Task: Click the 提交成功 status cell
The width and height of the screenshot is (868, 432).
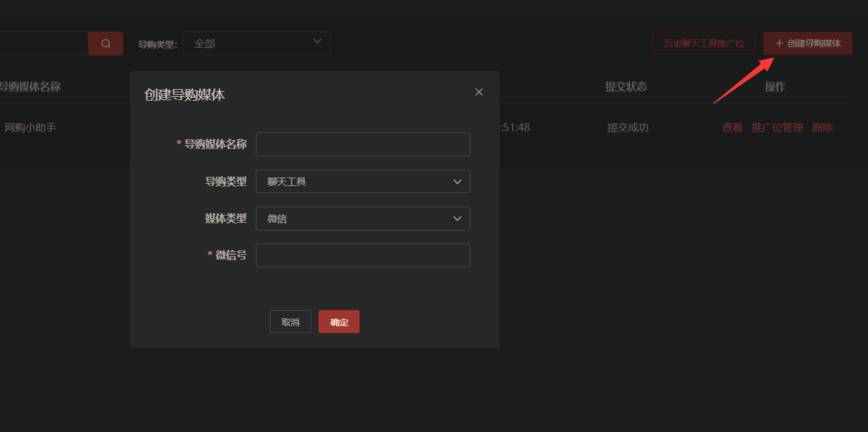Action: [x=628, y=127]
